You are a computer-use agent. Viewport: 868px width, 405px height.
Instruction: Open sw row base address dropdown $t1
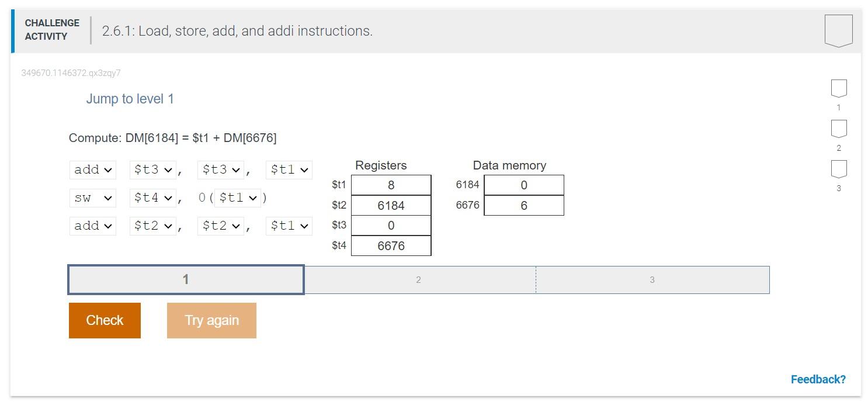pos(238,198)
